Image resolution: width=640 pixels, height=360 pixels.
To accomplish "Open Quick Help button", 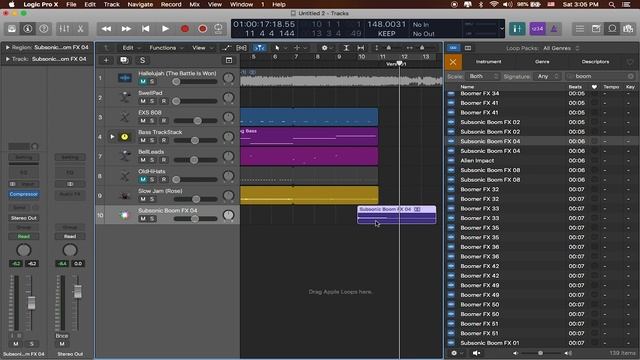I will click(x=44, y=29).
